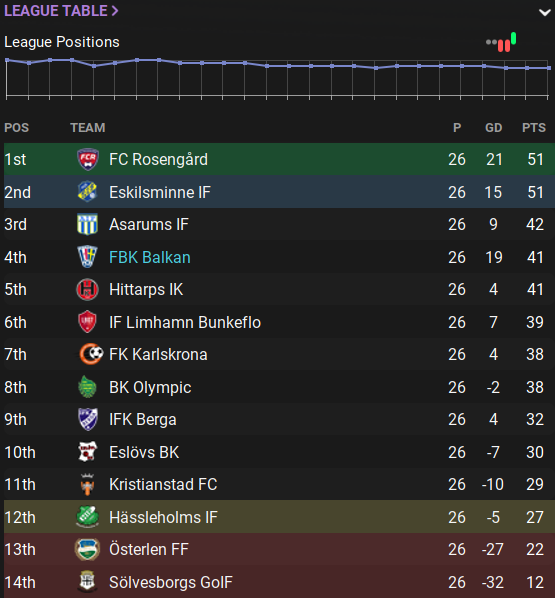Sort table by PTS column header

tap(534, 128)
